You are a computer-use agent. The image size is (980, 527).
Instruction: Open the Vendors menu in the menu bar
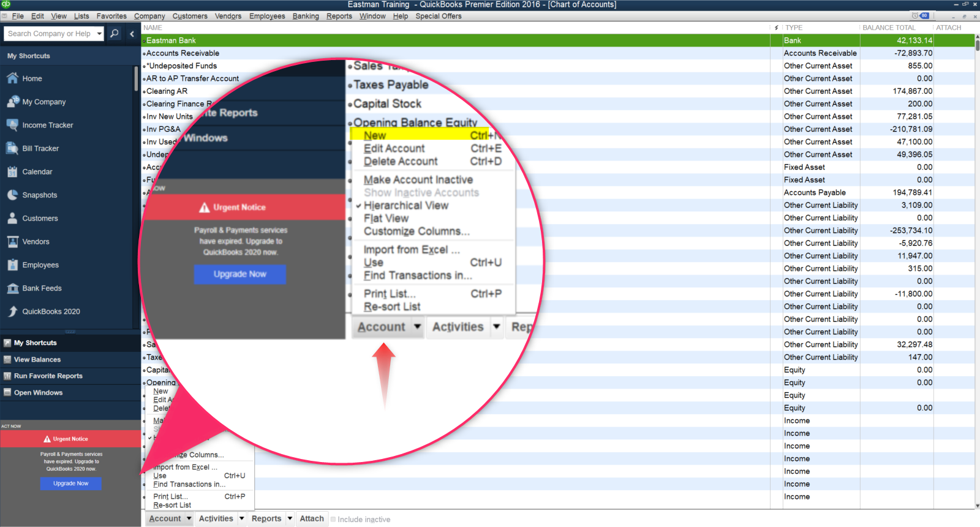[x=228, y=16]
